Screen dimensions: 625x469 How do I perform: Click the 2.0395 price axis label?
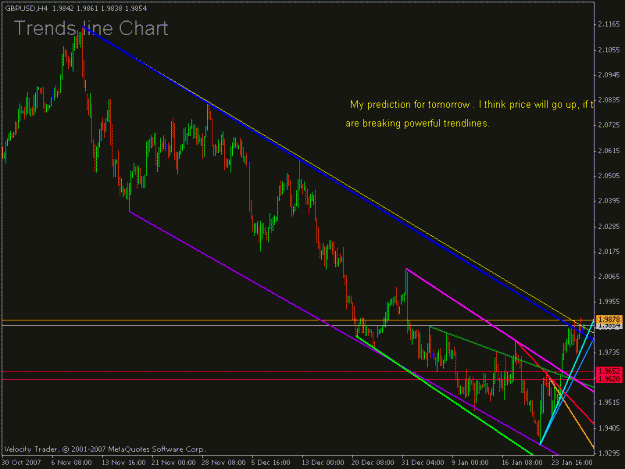coord(609,201)
